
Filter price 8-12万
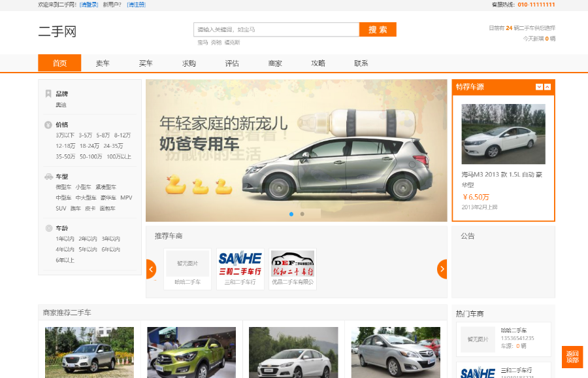click(122, 135)
